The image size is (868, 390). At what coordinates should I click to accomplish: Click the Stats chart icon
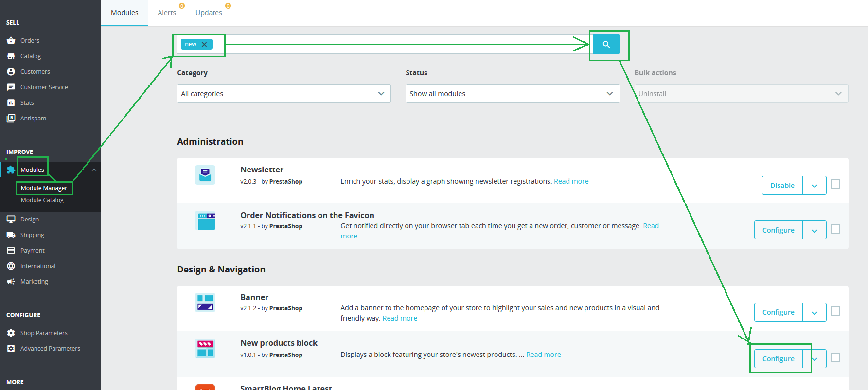(x=11, y=102)
